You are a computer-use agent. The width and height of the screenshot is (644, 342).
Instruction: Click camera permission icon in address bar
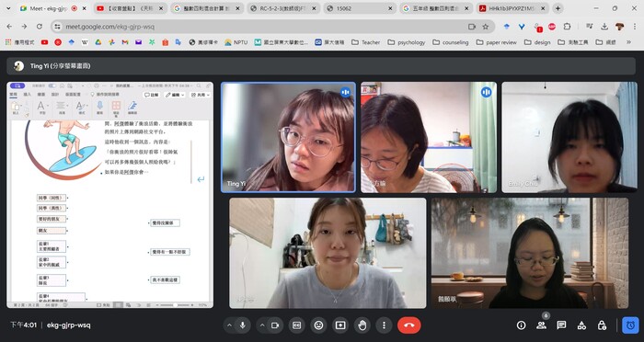tap(471, 27)
